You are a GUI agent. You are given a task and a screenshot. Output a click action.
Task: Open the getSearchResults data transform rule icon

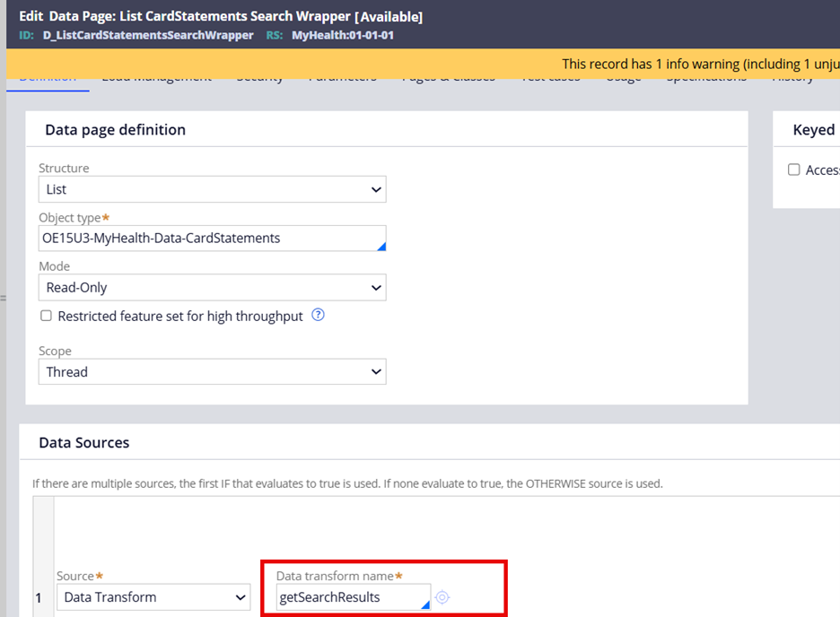[442, 596]
